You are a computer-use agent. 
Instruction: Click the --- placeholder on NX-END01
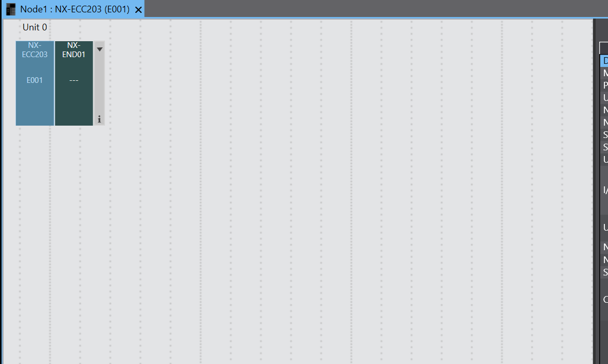74,80
